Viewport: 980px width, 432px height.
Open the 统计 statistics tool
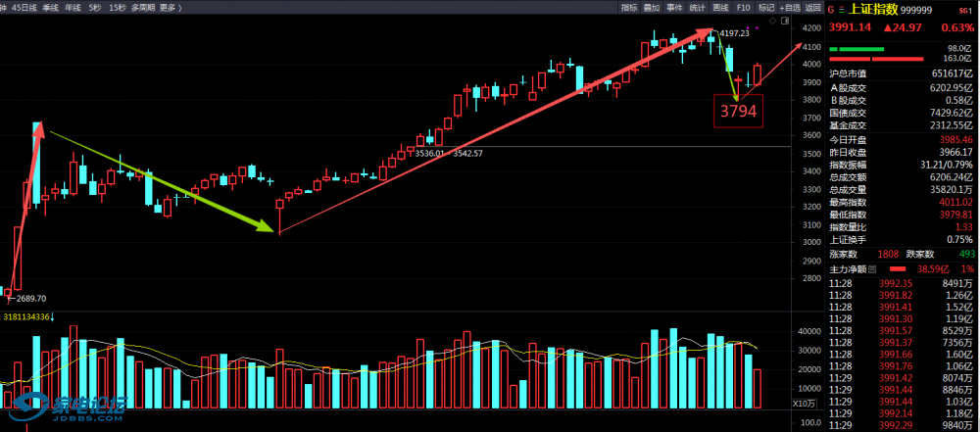pyautogui.click(x=698, y=7)
